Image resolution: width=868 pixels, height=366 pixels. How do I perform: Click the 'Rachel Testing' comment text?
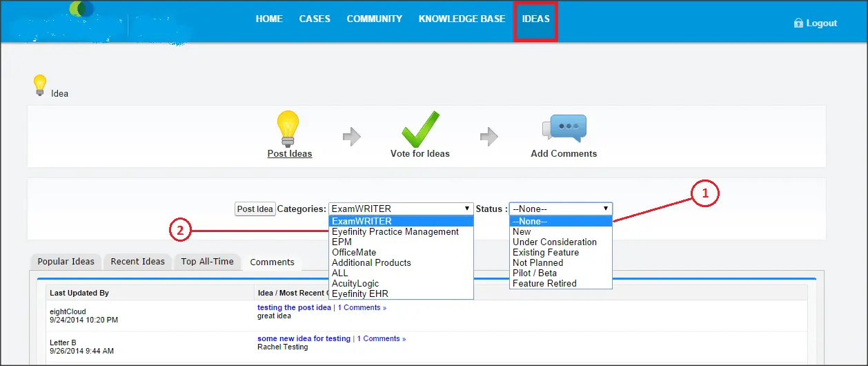[282, 347]
